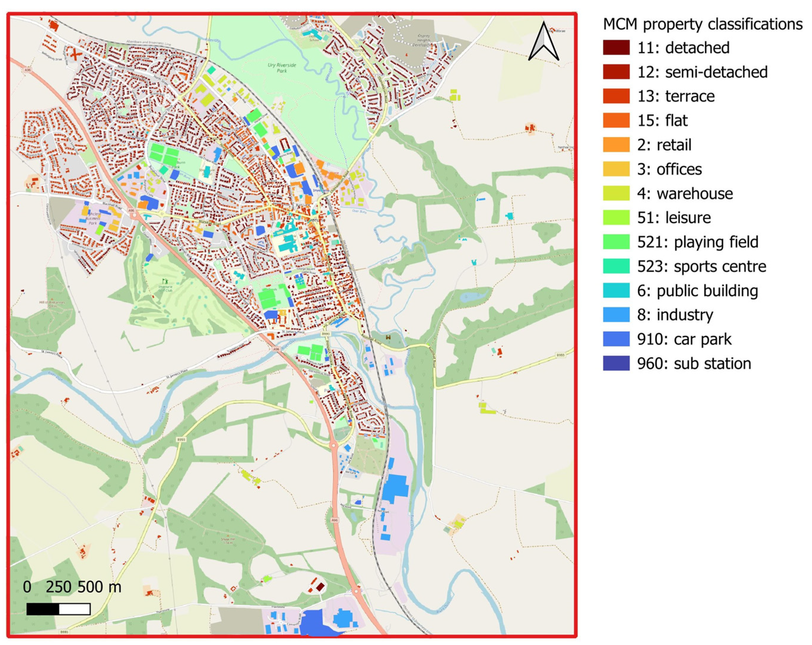Click the north arrow icon

tap(544, 42)
